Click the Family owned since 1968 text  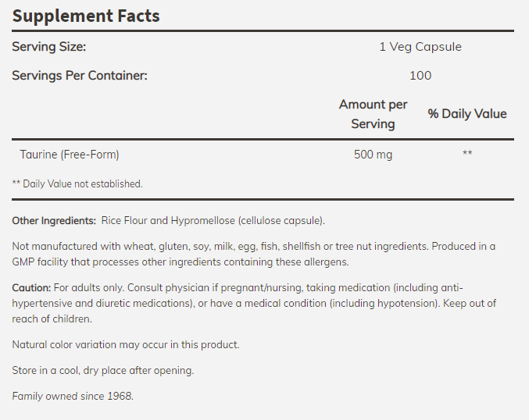(x=73, y=396)
